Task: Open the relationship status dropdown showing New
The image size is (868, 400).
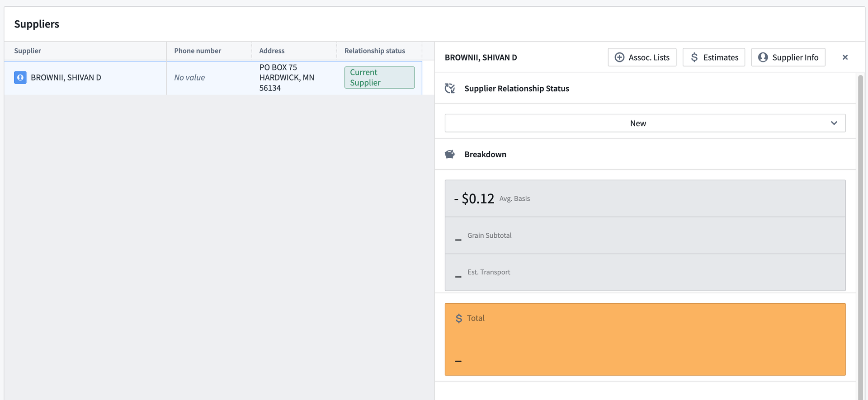Action: [x=637, y=123]
